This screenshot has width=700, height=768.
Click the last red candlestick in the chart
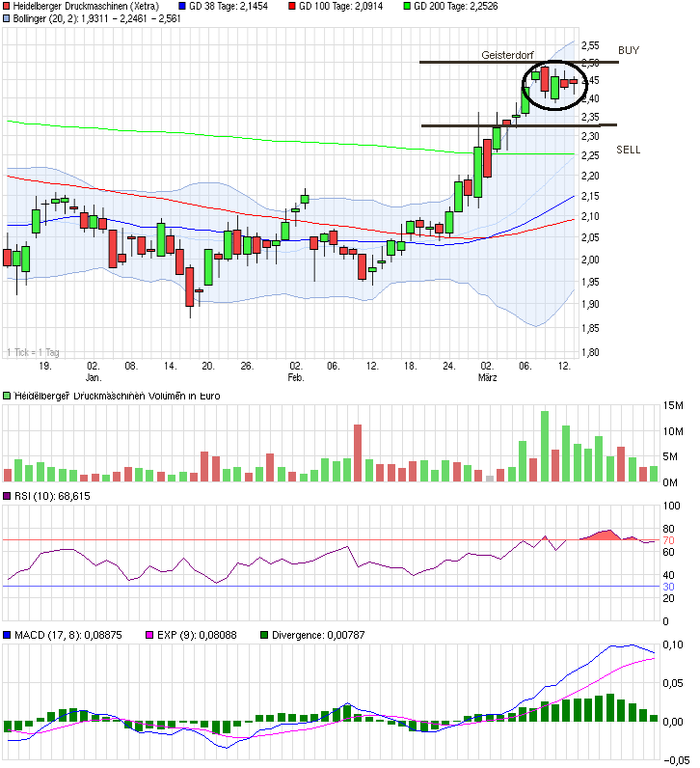pyautogui.click(x=574, y=81)
